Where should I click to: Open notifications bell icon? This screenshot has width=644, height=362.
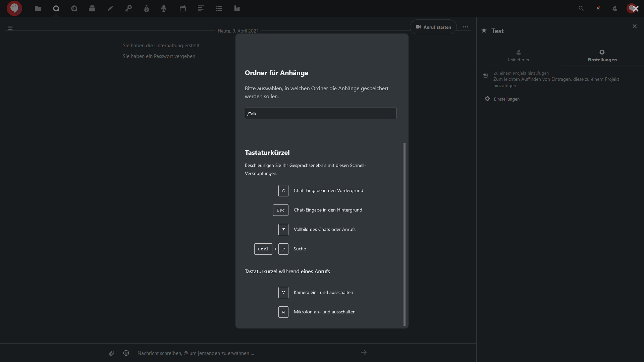(598, 8)
